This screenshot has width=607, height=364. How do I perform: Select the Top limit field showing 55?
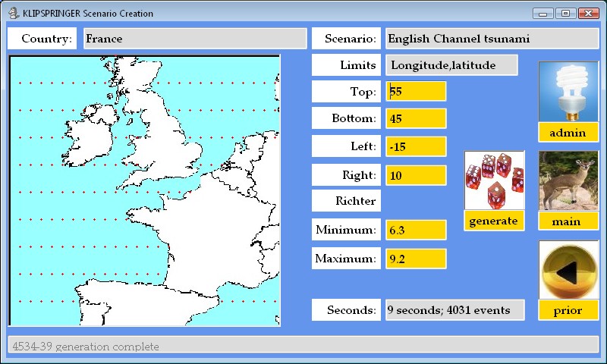(416, 92)
